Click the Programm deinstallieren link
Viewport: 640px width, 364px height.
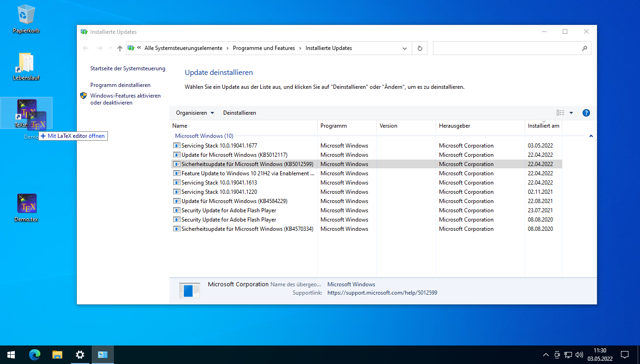tap(120, 85)
